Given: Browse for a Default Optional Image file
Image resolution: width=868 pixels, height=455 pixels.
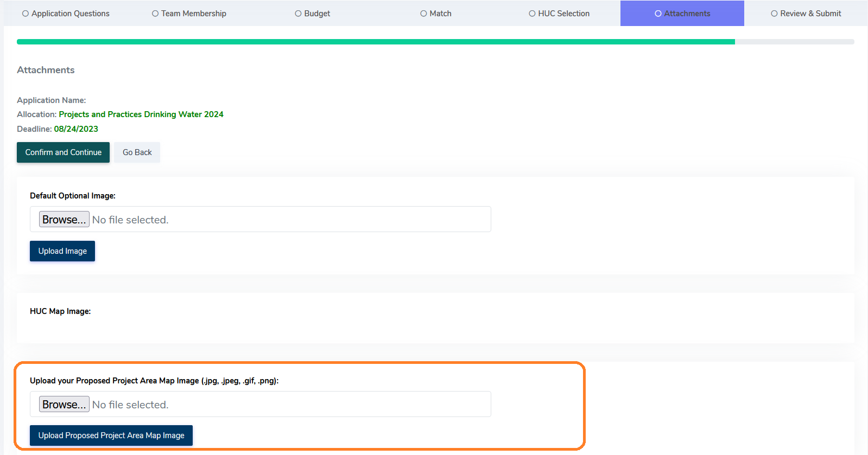Looking at the screenshot, I should [64, 220].
